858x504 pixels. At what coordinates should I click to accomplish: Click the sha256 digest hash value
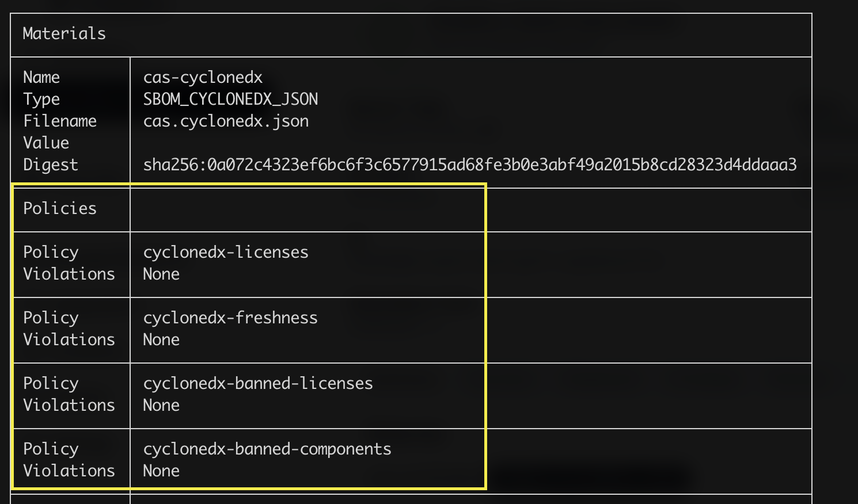[x=470, y=165]
